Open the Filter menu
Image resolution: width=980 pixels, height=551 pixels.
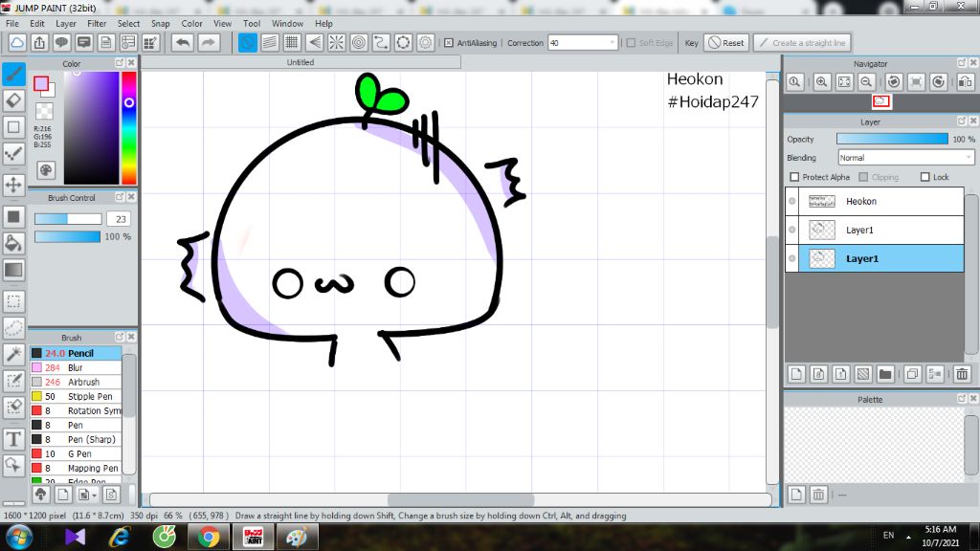(x=97, y=23)
